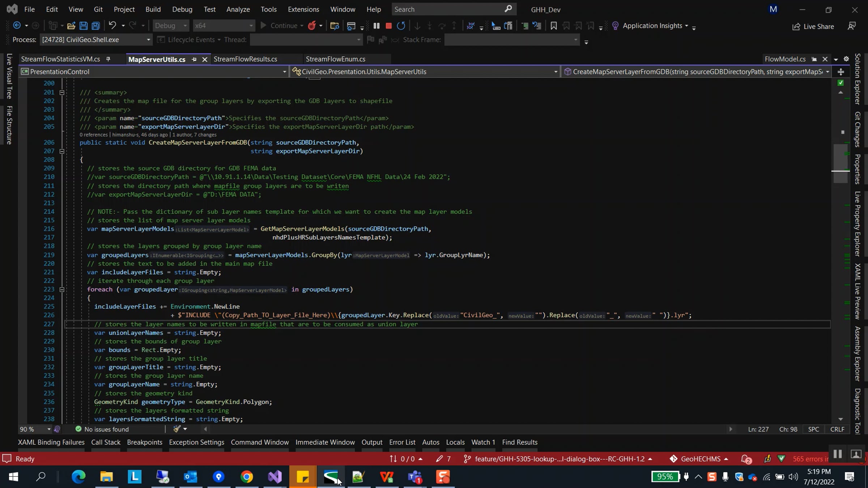Collapse the foreach block at line 223
Viewport: 868px width, 488px height.
pyautogui.click(x=62, y=290)
